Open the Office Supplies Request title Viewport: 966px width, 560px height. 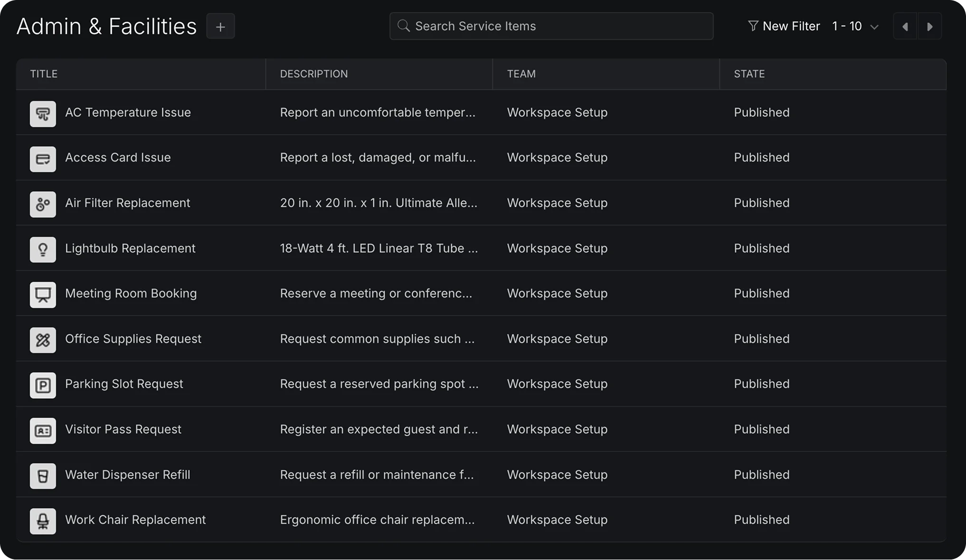pyautogui.click(x=133, y=339)
